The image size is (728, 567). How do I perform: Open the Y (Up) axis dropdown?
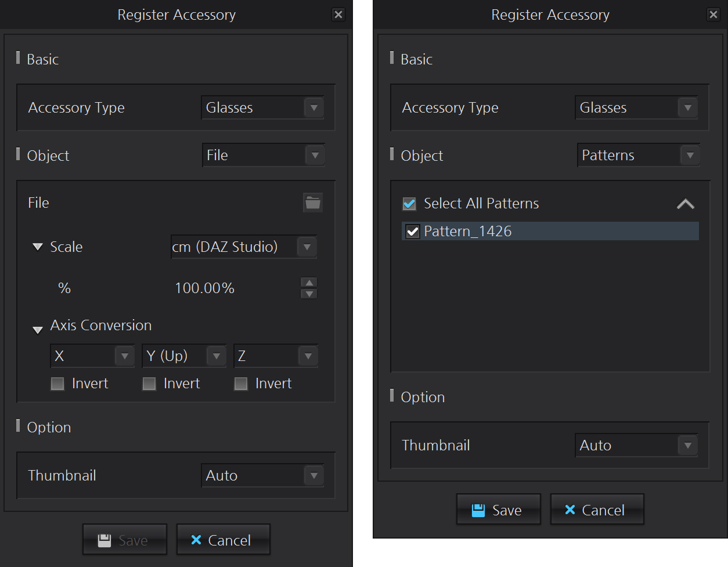point(184,356)
